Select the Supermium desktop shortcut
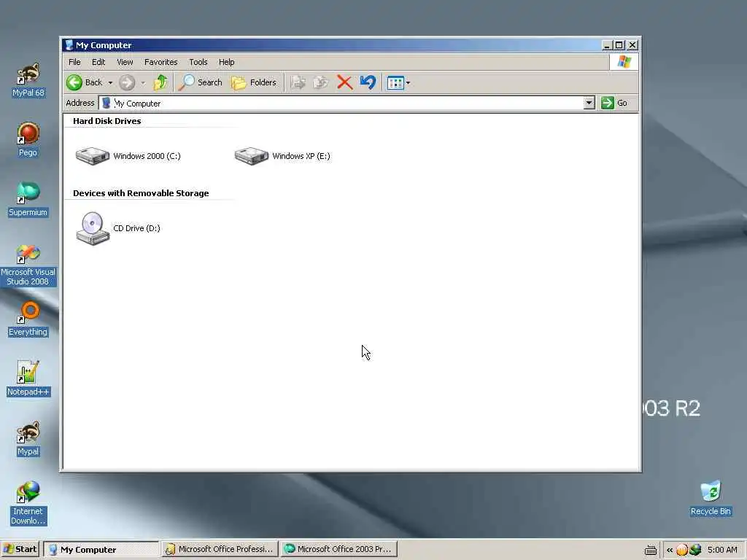 [28, 200]
